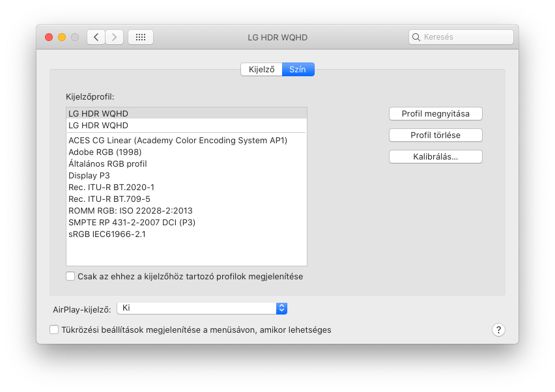The image size is (555, 392).
Task: Enable showing only this display's profiles
Action: tap(70, 276)
